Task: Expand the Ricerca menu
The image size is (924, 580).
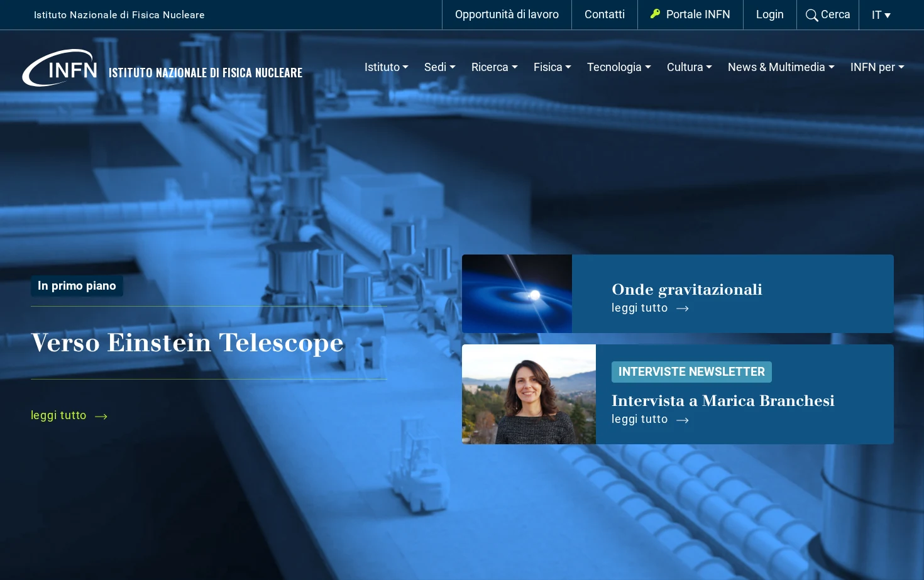Action: click(x=494, y=67)
